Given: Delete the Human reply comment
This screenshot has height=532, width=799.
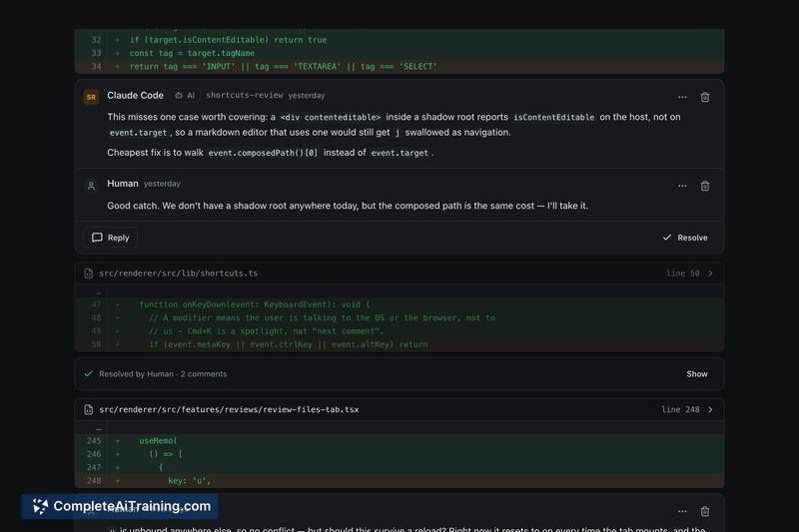Looking at the screenshot, I should [705, 186].
